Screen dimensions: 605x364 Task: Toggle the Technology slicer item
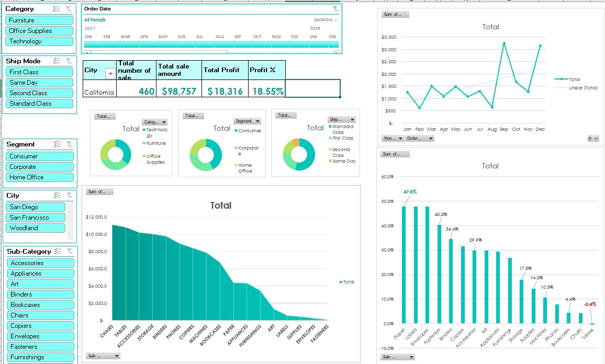coord(40,41)
